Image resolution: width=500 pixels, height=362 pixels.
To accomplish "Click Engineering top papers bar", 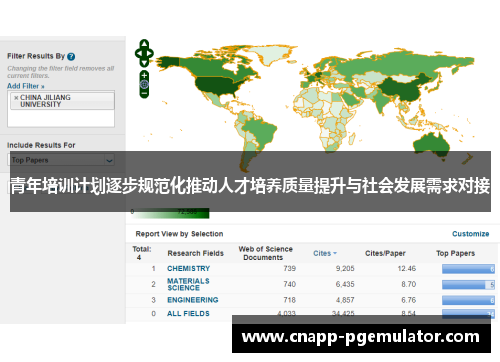I will pyautogui.click(x=468, y=300).
